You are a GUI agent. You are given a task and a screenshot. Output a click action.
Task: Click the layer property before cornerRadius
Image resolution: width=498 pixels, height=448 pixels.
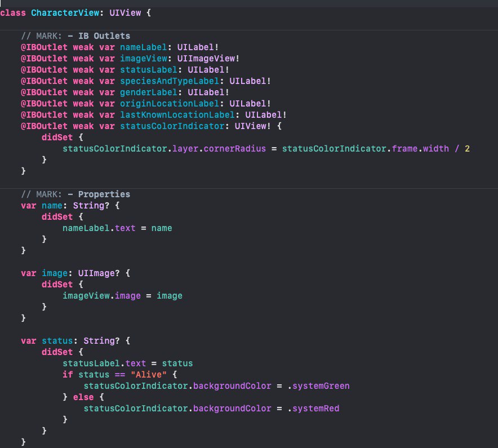point(185,149)
